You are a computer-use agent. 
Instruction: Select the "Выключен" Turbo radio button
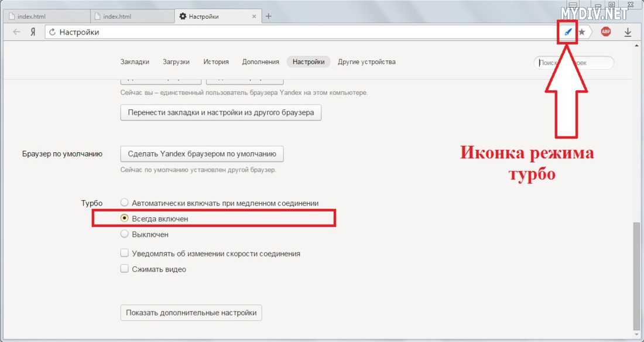point(125,234)
